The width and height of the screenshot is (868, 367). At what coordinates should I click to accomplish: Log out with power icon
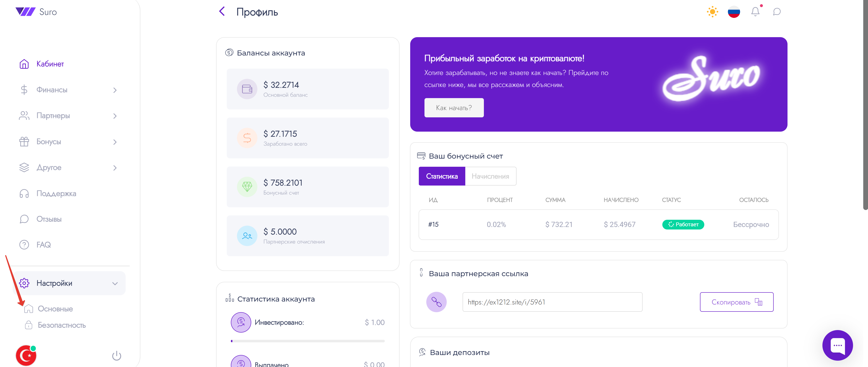(x=117, y=355)
